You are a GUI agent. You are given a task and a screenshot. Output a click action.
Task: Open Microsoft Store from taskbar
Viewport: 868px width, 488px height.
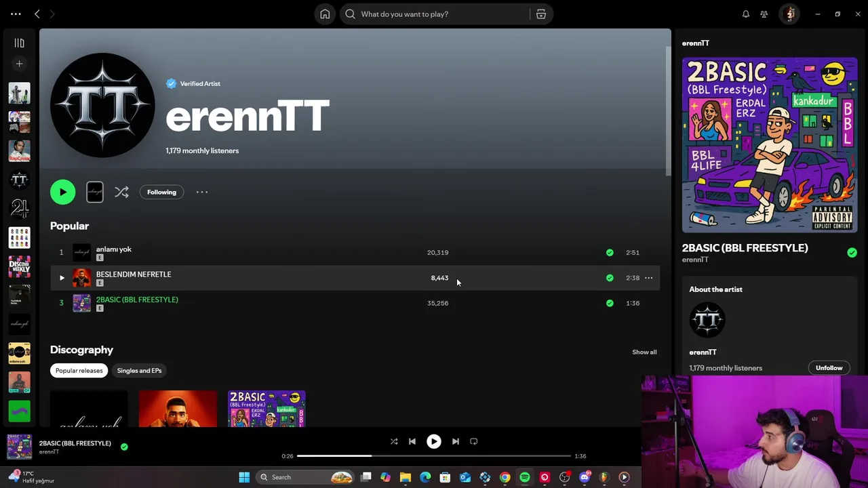click(x=445, y=477)
